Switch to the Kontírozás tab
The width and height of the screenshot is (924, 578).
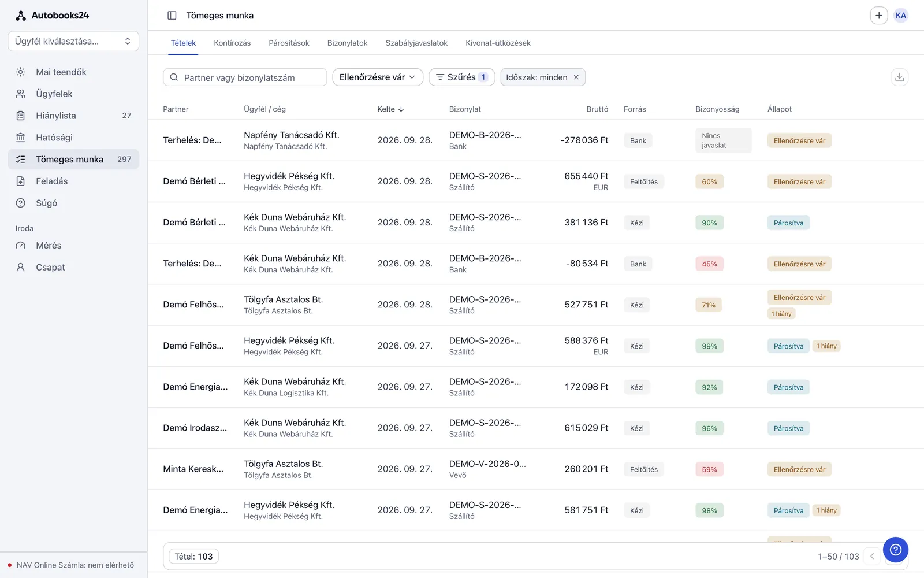point(232,43)
